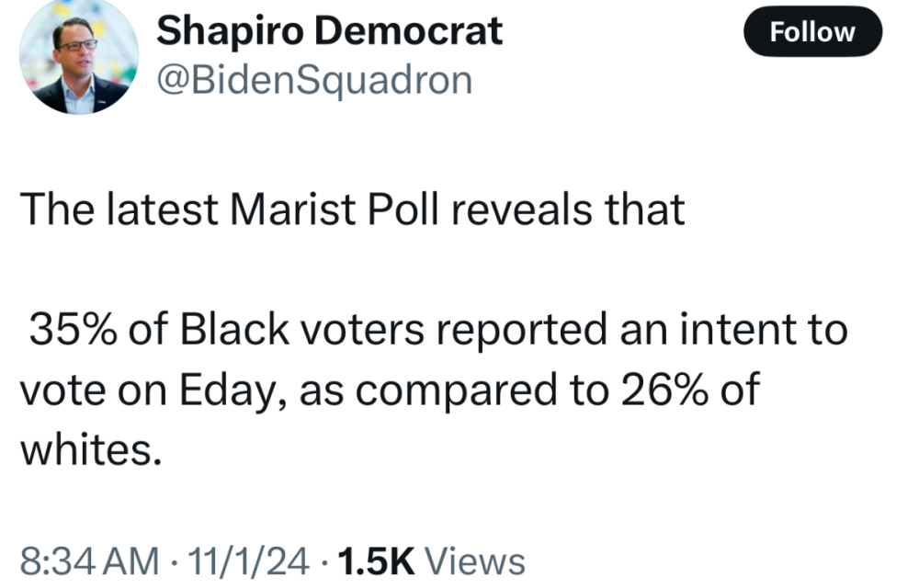
Task: Click the 1.5K view count number
Action: (377, 560)
